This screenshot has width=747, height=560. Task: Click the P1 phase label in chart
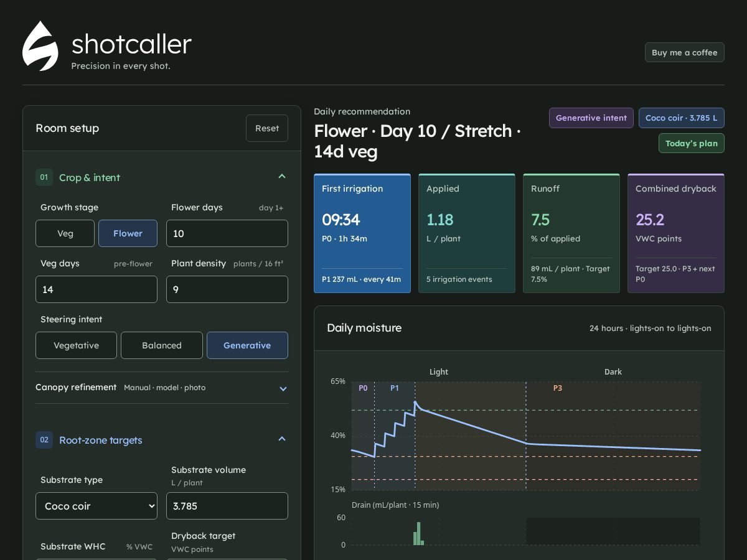tap(395, 388)
